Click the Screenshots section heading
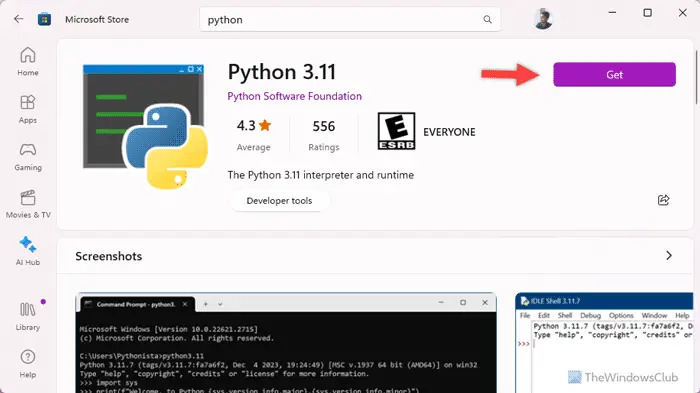Viewport: 700px width, 393px height. (108, 256)
